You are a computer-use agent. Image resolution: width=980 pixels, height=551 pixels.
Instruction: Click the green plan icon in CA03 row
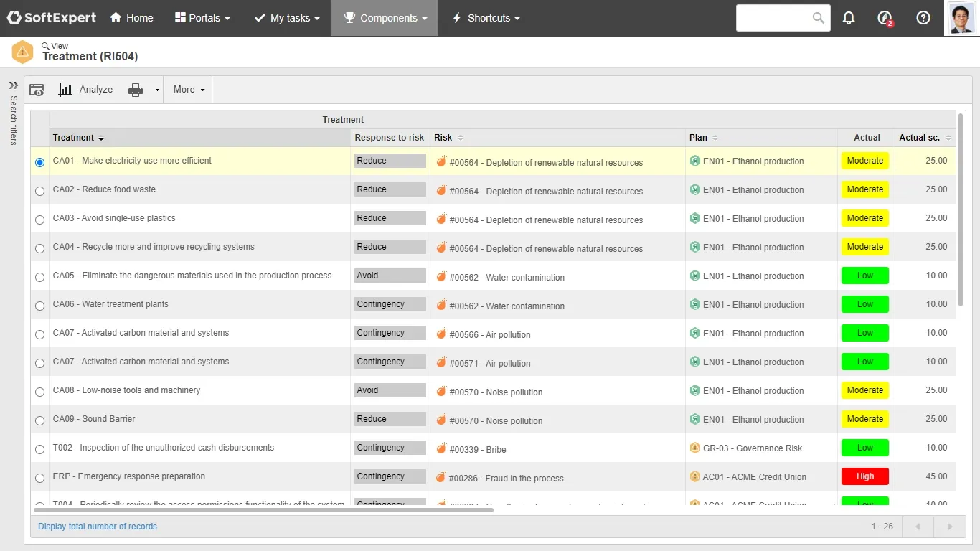pos(694,218)
